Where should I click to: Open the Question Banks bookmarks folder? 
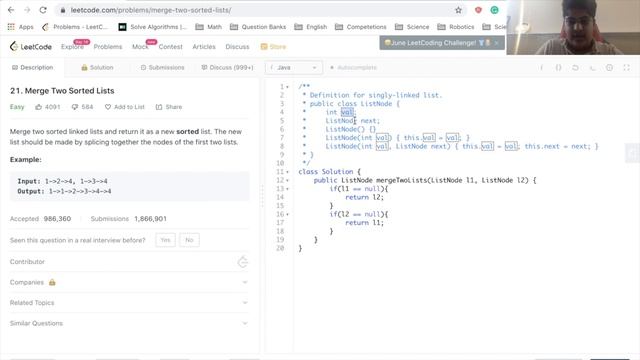[258, 27]
